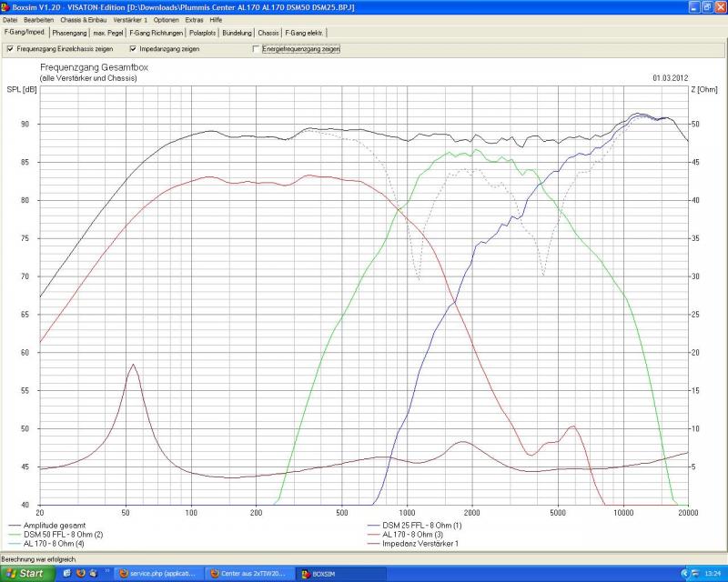Select the Polarplots tab

pyautogui.click(x=203, y=33)
